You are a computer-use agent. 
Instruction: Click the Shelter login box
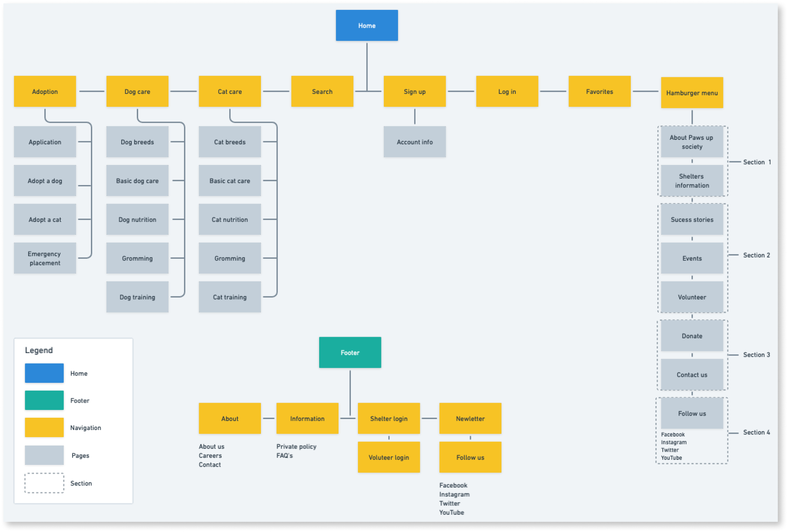389,418
